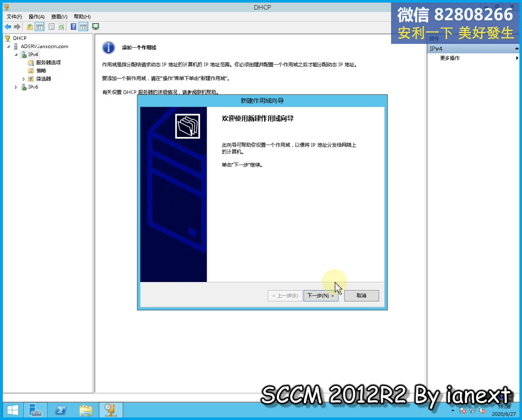Click the muted volume tray icon
This screenshot has height=420, width=522.
tap(482, 411)
